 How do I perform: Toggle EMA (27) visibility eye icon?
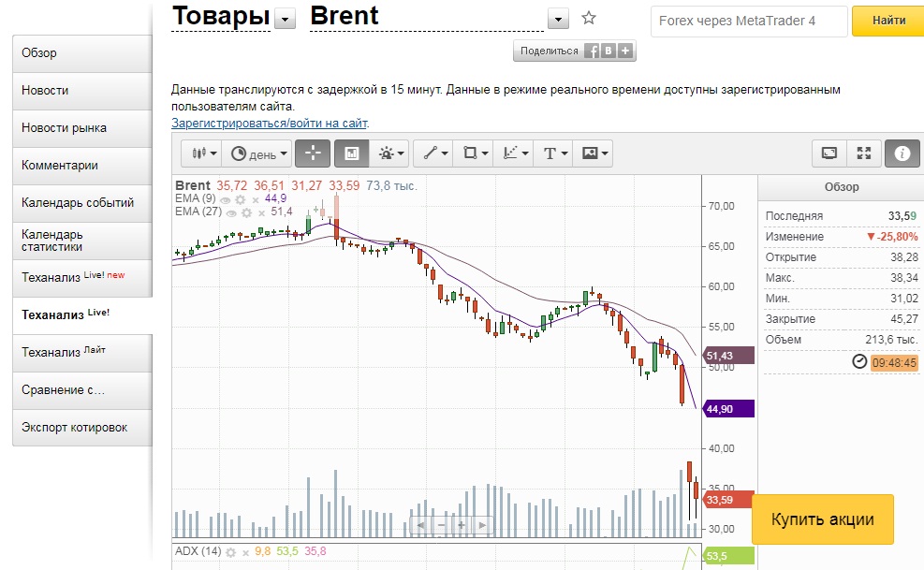coord(231,212)
